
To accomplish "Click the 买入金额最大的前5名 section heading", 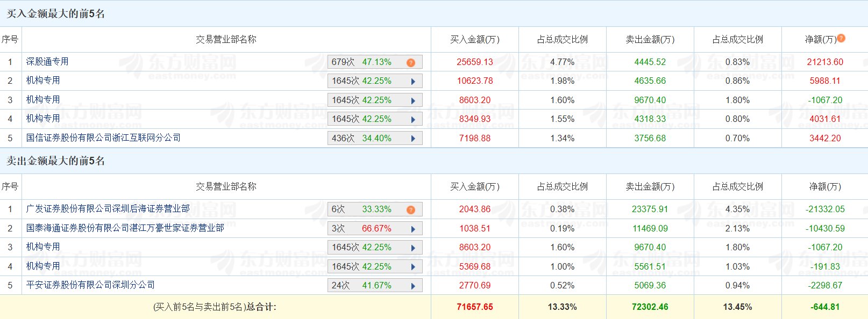I will tap(55, 14).
